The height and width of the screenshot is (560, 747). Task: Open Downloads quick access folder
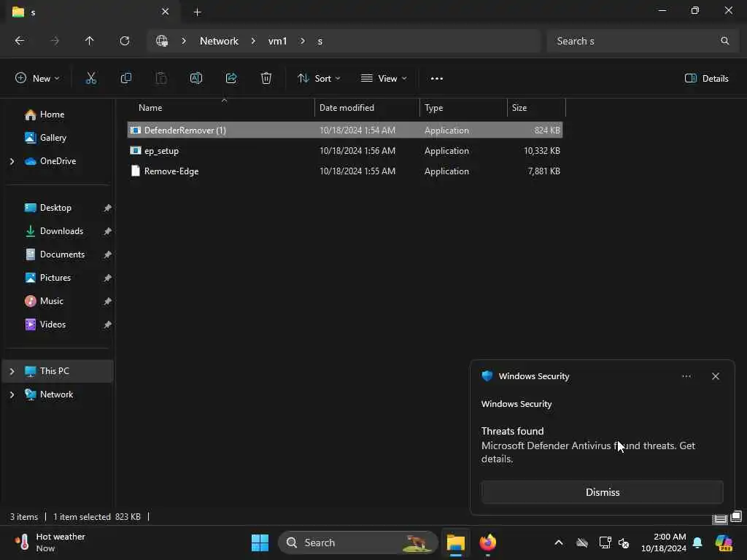58,231
